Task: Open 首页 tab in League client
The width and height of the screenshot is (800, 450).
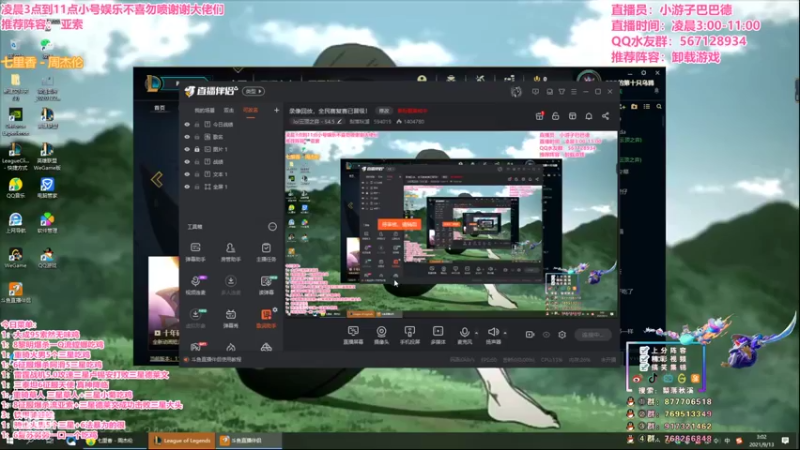Action: pos(160,108)
